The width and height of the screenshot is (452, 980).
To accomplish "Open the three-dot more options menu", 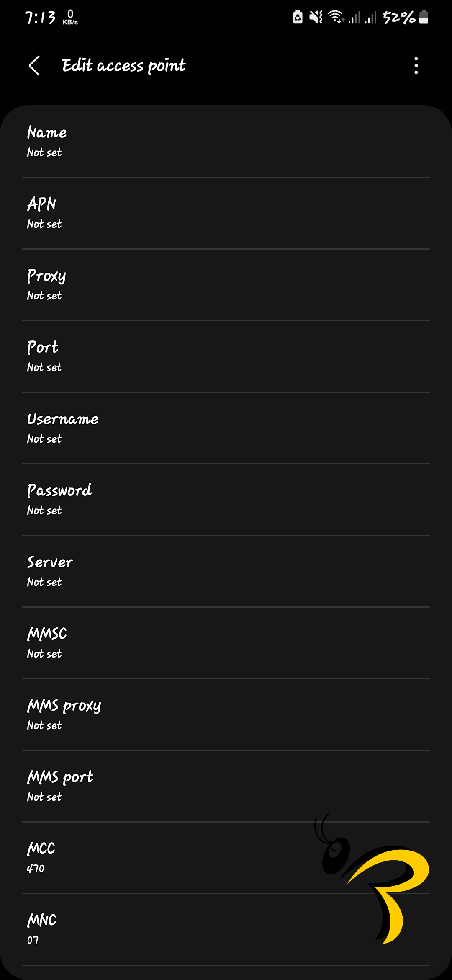I will [x=416, y=66].
